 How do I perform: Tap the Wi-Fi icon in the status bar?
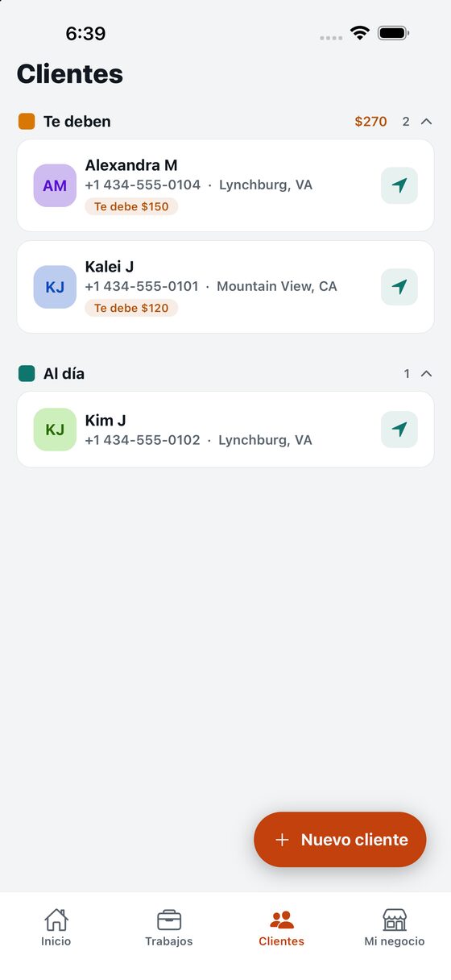point(359,33)
